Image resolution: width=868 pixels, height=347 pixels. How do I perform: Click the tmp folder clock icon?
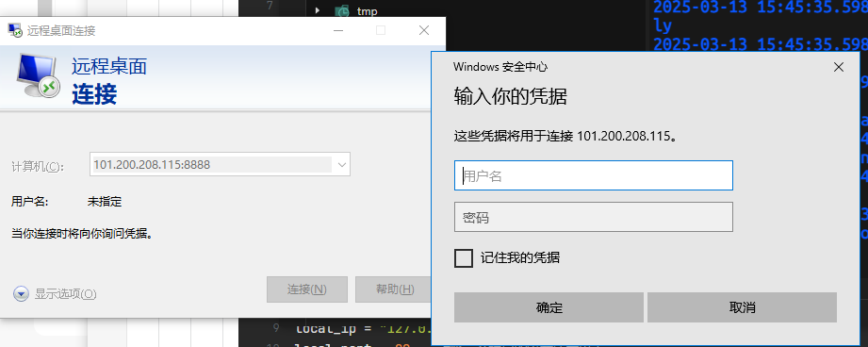click(343, 11)
